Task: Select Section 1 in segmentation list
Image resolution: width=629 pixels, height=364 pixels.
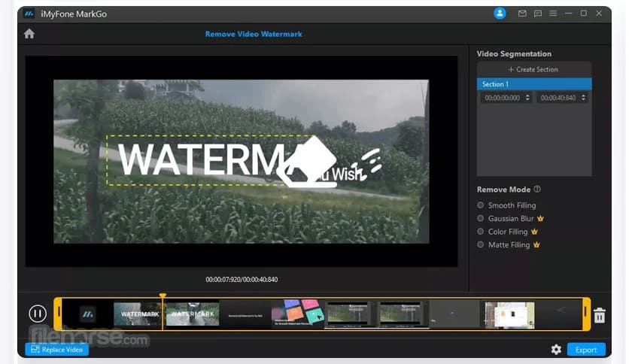Action: (x=534, y=84)
